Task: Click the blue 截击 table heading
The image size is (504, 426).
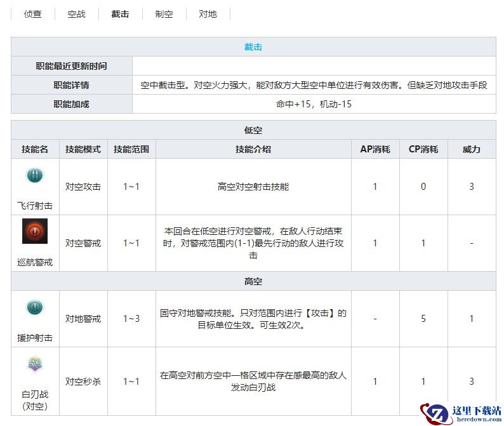Action: click(253, 47)
